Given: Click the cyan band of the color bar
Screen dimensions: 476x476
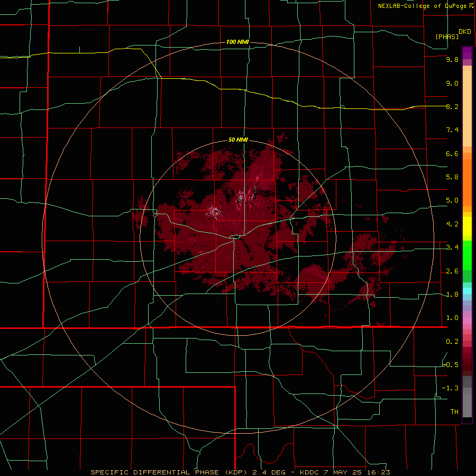Looking at the screenshot, I should [x=467, y=291].
